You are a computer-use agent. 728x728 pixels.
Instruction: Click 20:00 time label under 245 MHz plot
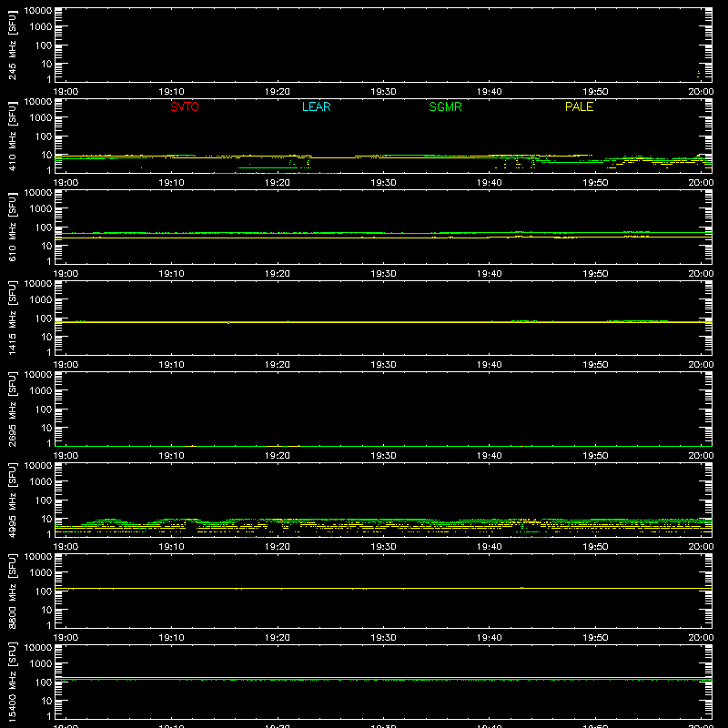[701, 92]
